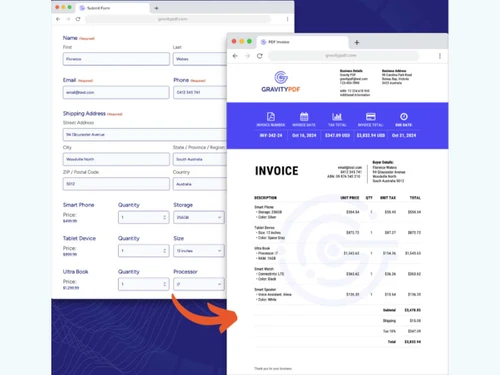Click the Phone input field
The height and width of the screenshot is (375, 500).
pos(200,92)
